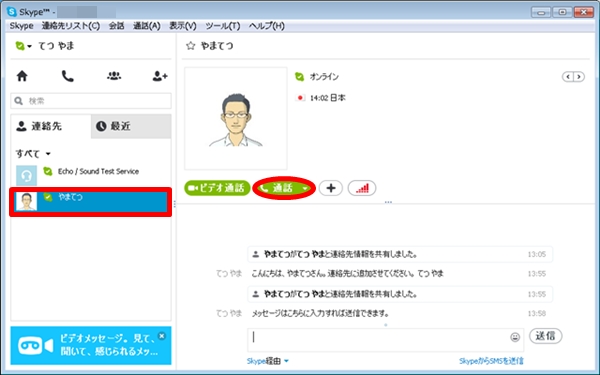600x375 pixels.
Task: Click the add contact icon
Action: [x=160, y=76]
